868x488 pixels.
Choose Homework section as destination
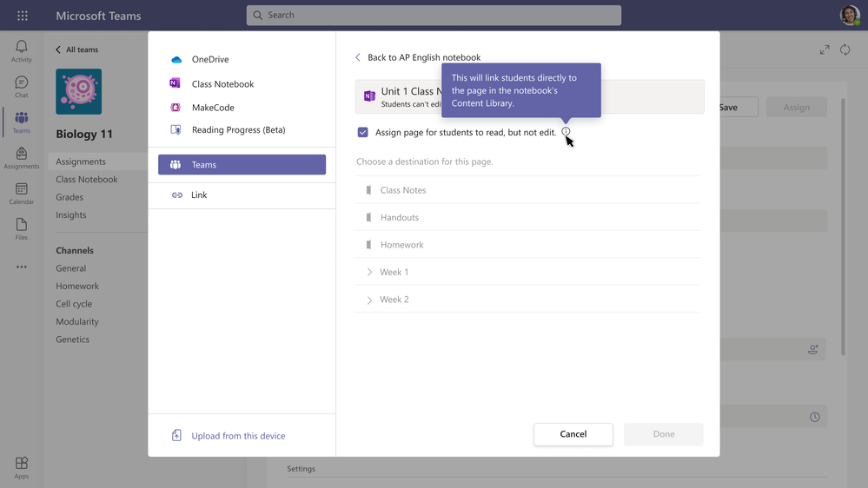[x=527, y=245]
